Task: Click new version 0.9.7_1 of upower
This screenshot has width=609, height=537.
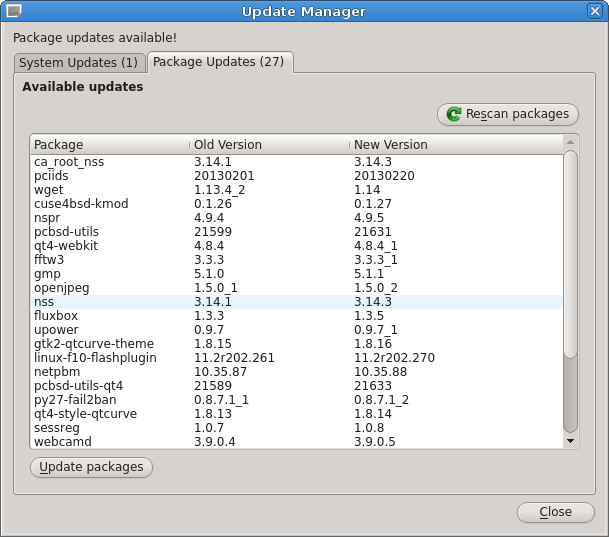Action: pyautogui.click(x=376, y=330)
